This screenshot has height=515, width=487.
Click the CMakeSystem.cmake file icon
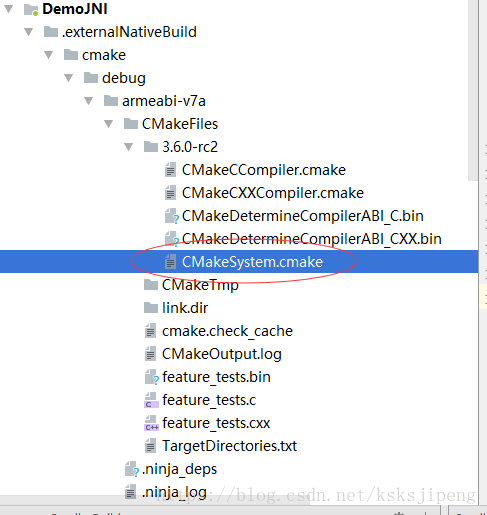(170, 262)
